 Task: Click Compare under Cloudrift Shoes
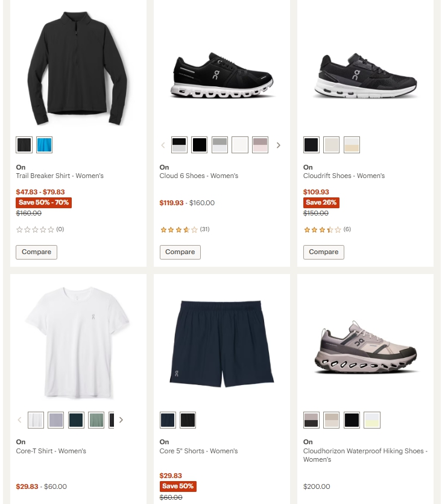(323, 252)
